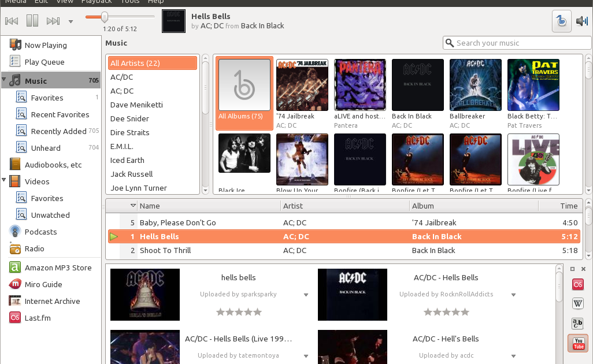Mute the audio with the speaker icon
This screenshot has width=593, height=364.
pos(581,21)
